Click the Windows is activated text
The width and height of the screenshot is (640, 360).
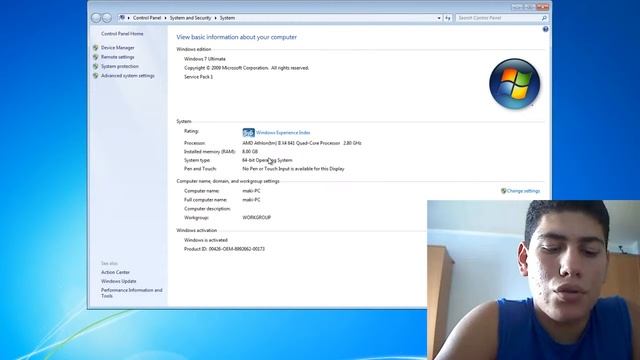tap(206, 240)
